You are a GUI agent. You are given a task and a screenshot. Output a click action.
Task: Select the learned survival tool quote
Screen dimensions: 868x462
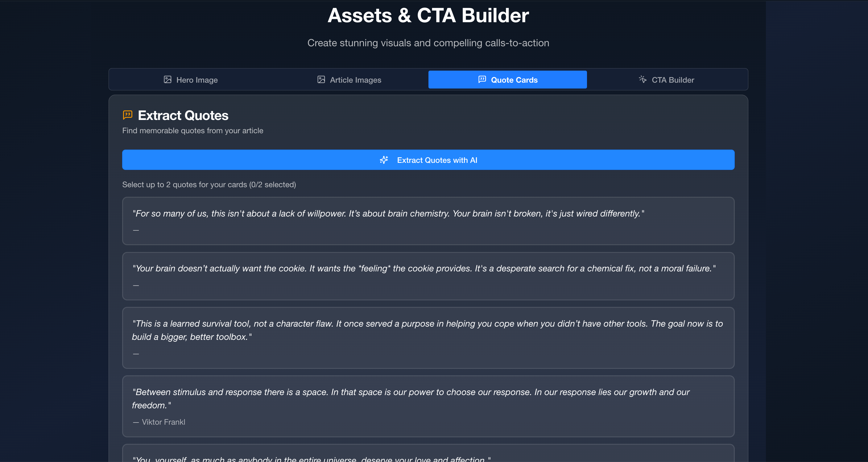pyautogui.click(x=428, y=338)
